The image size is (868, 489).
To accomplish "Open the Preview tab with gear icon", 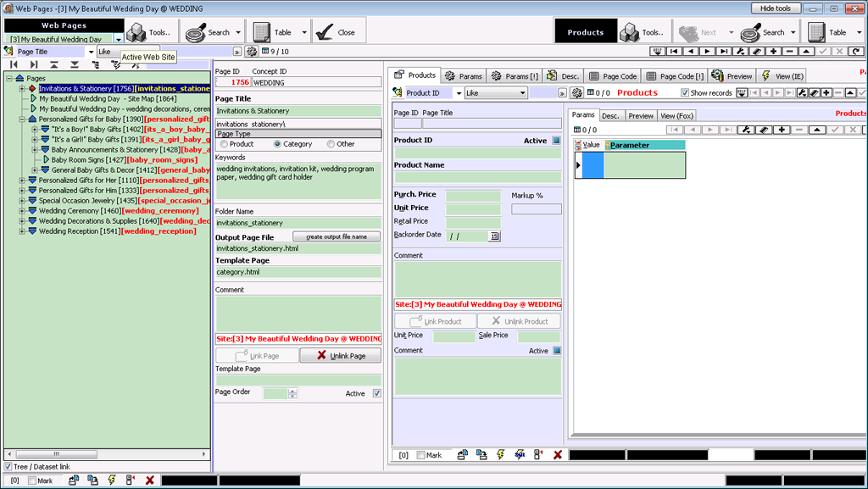I will pyautogui.click(x=732, y=76).
